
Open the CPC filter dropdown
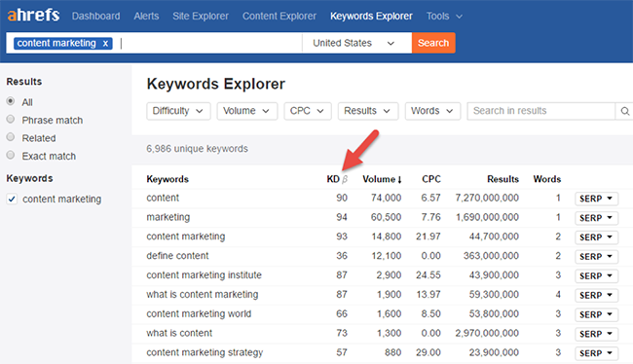pos(308,111)
